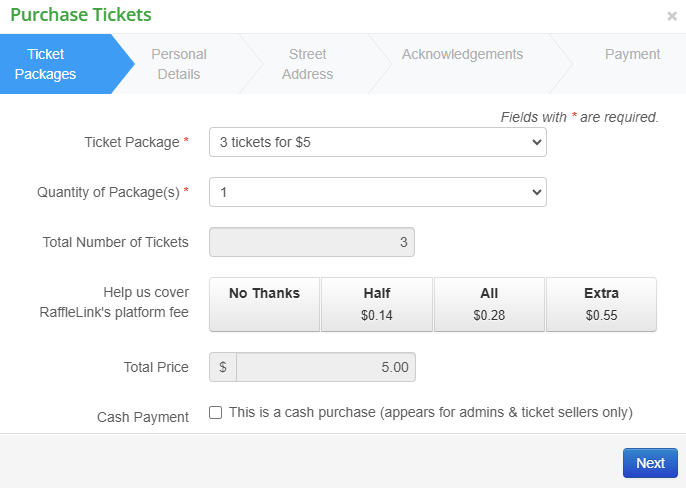Screen dimensions: 686x488
Task: Click the cash purchase description text
Action: (x=430, y=412)
